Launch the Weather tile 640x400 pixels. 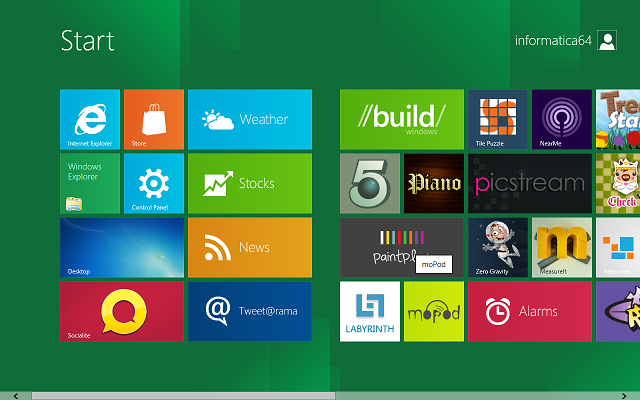point(250,119)
